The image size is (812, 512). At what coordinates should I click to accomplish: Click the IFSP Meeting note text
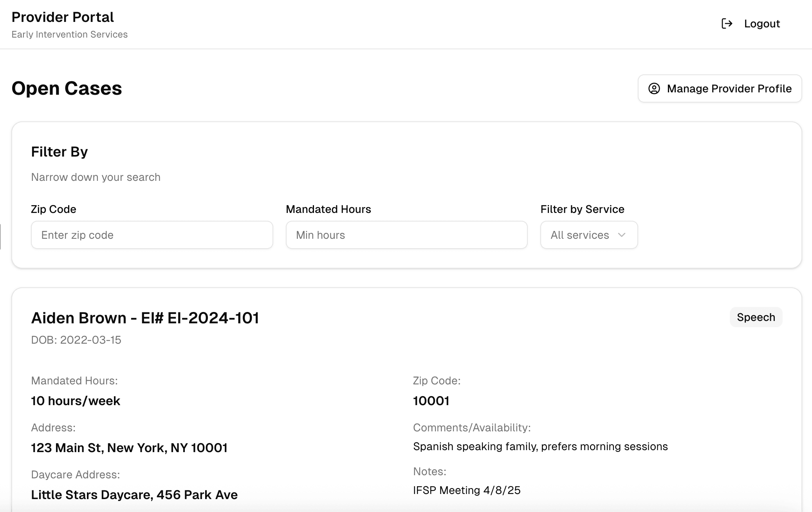pyautogui.click(x=467, y=490)
